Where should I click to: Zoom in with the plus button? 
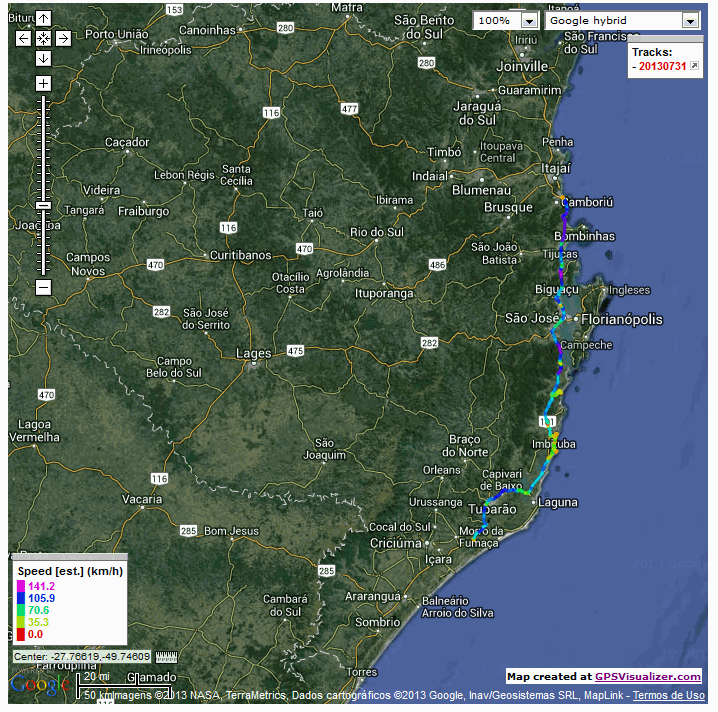click(x=43, y=83)
